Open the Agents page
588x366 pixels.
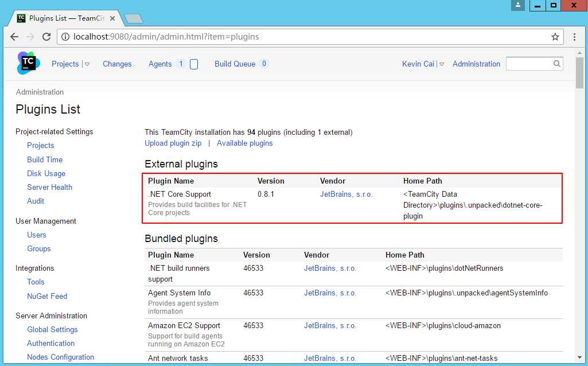pyautogui.click(x=159, y=64)
